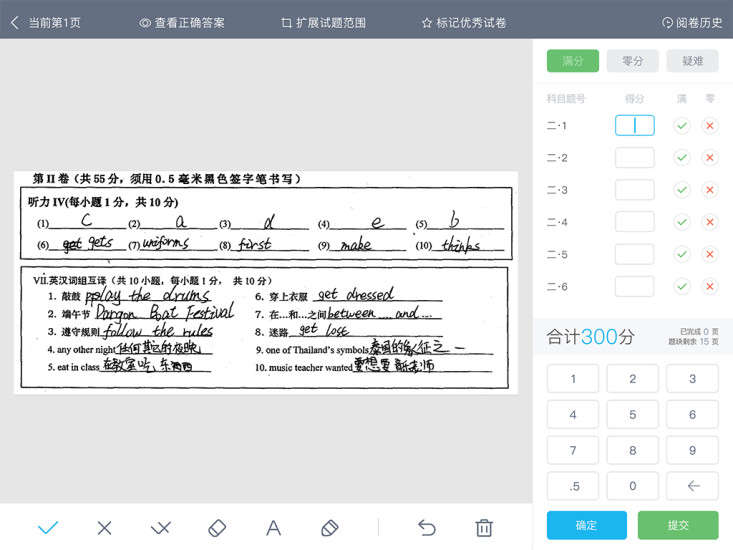The width and height of the screenshot is (733, 550).
Task: Tap keypad number 2
Action: tap(632, 379)
